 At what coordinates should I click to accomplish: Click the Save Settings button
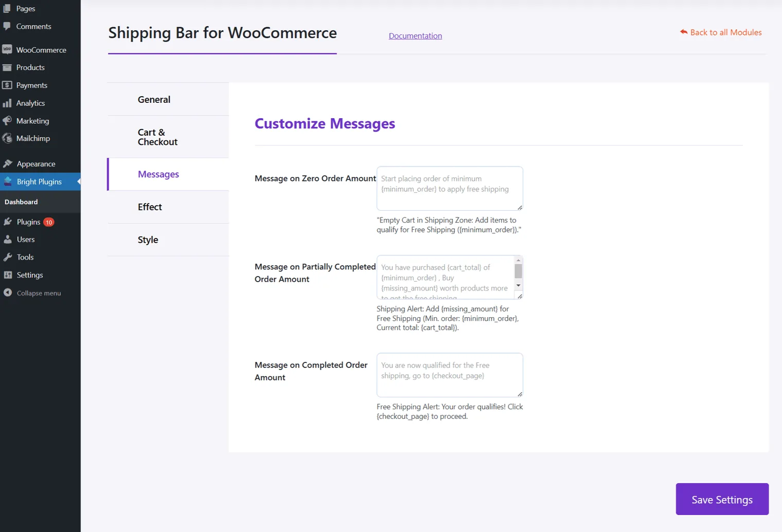(722, 499)
